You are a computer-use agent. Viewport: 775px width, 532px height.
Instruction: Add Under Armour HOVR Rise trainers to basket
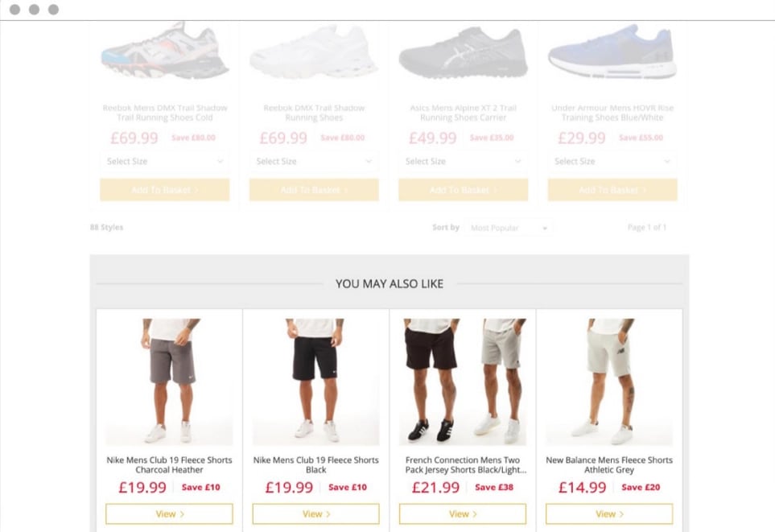(x=611, y=188)
